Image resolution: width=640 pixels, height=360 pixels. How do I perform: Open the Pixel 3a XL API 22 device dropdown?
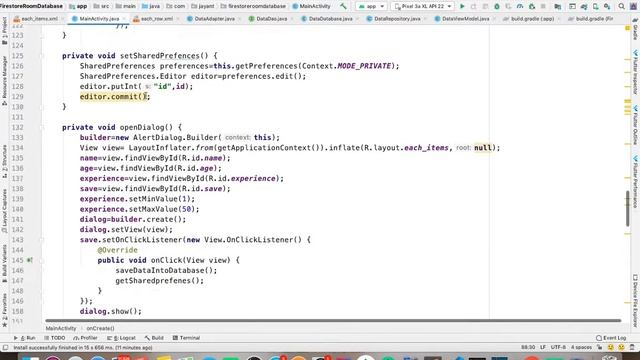(423, 7)
